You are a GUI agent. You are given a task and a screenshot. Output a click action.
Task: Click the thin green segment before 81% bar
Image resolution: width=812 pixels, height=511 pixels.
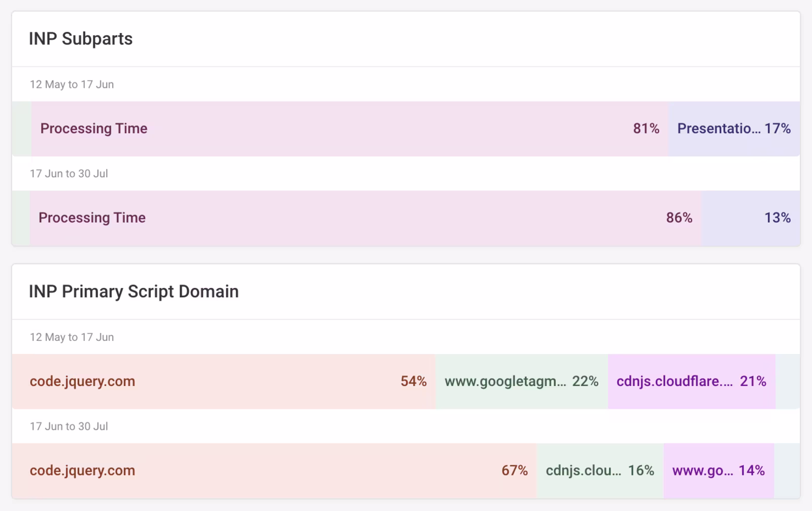[21, 129]
